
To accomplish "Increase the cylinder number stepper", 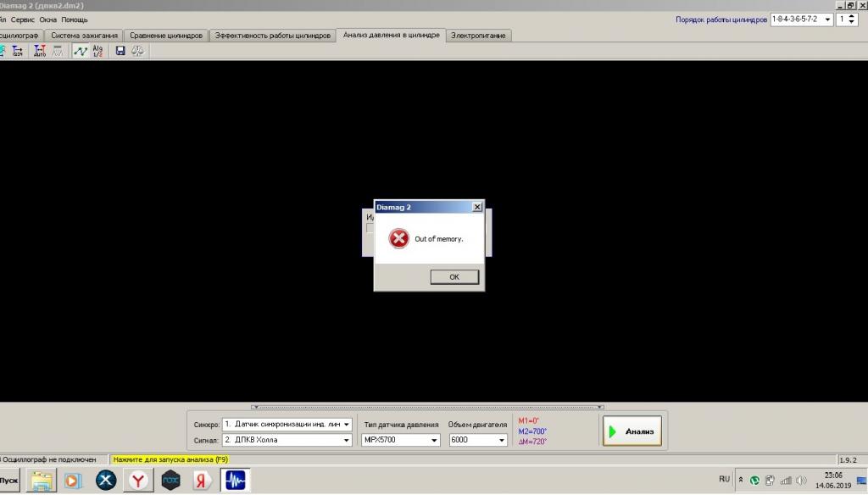I will [851, 17].
